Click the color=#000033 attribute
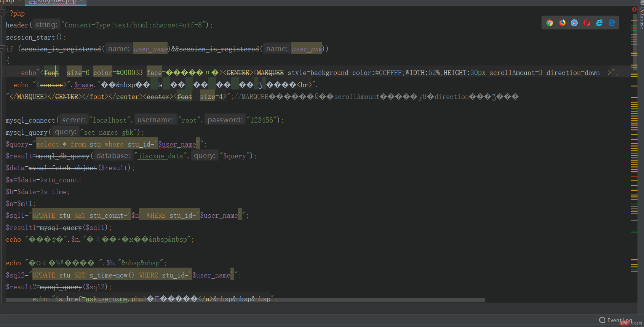644x327 pixels. point(118,73)
